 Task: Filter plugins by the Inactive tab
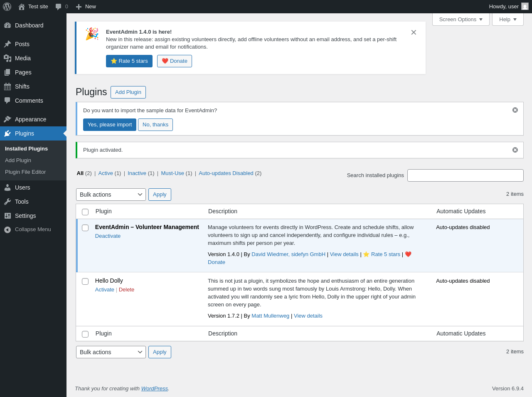coord(137,173)
